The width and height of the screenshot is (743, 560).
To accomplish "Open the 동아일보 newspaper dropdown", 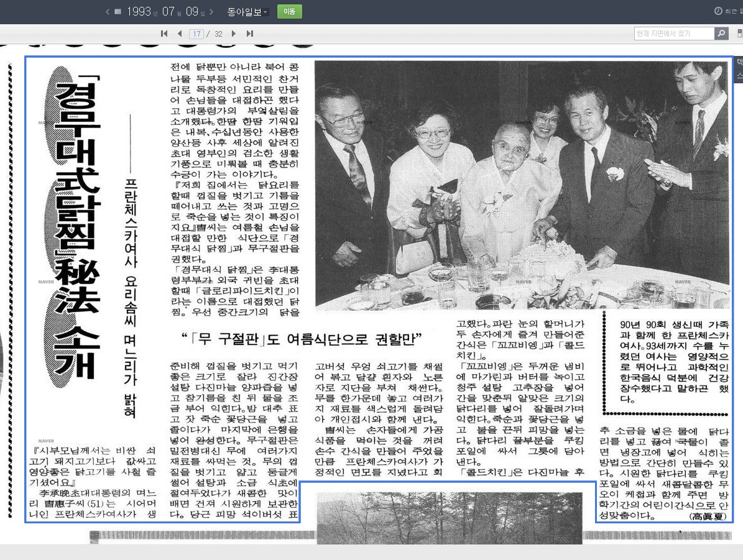I will coord(247,12).
